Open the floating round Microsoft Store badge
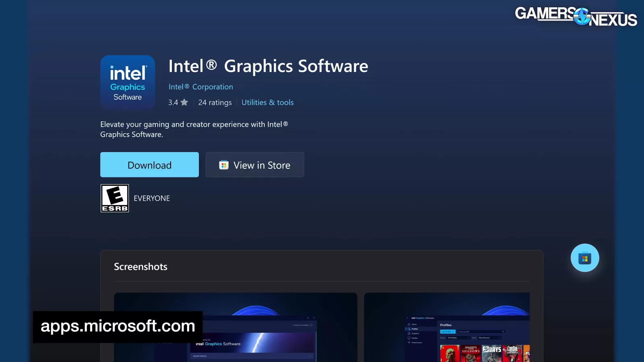Screen dimensions: 644x362 [584, 258]
